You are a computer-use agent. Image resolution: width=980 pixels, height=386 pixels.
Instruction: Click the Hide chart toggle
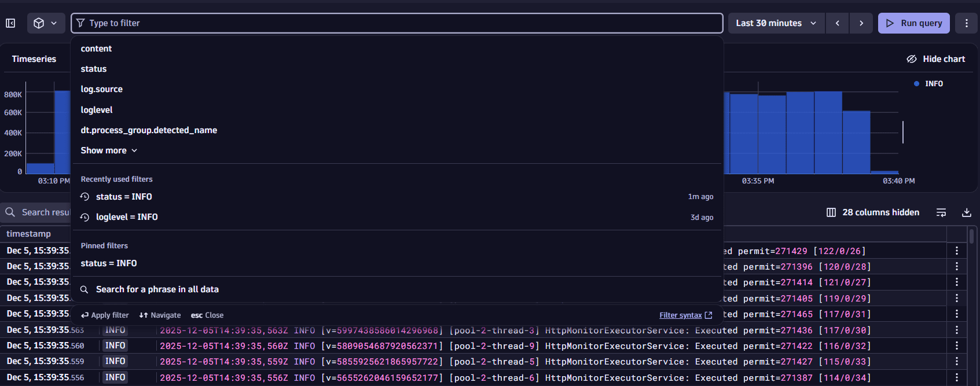pos(935,59)
